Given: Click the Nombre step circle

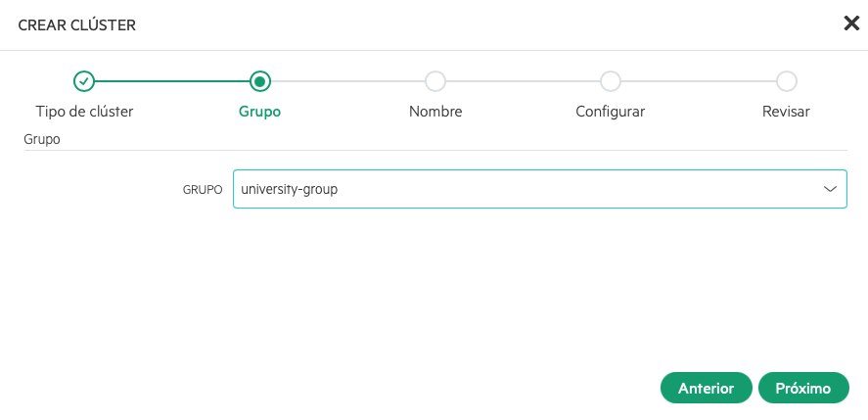Looking at the screenshot, I should coord(435,81).
